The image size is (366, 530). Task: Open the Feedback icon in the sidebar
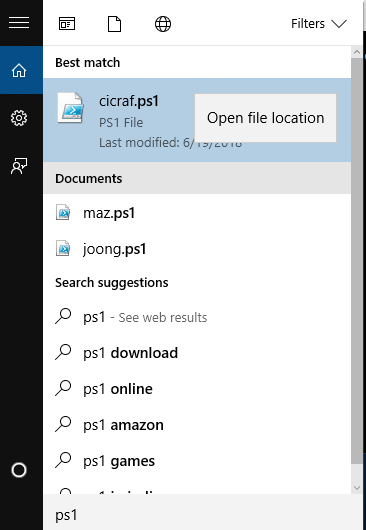click(19, 166)
